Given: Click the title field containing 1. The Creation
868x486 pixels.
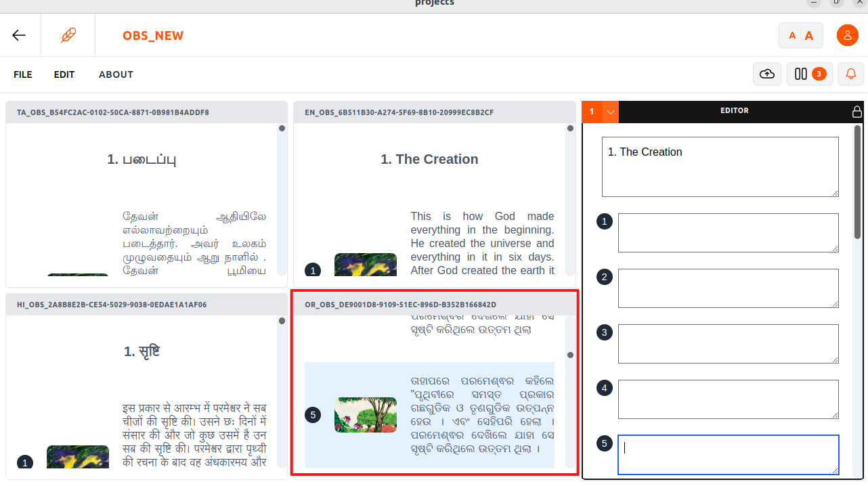Looking at the screenshot, I should point(720,167).
